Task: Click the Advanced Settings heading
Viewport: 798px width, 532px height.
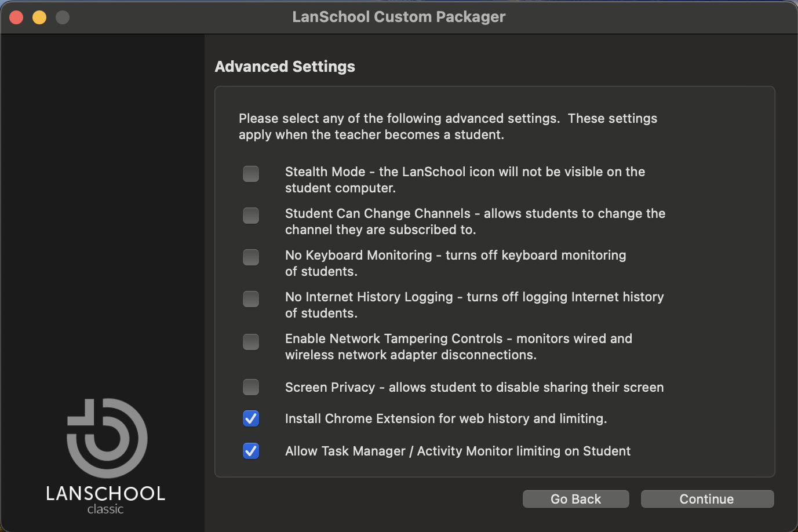Action: (x=285, y=67)
